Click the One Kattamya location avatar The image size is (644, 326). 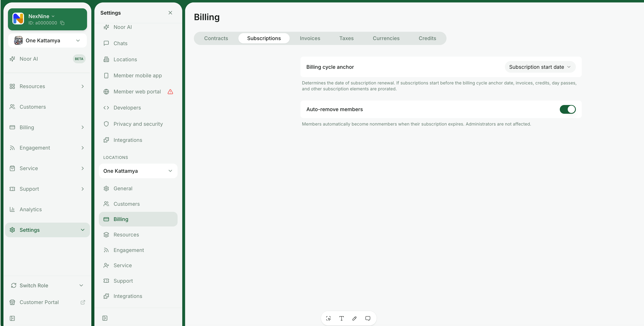point(18,40)
